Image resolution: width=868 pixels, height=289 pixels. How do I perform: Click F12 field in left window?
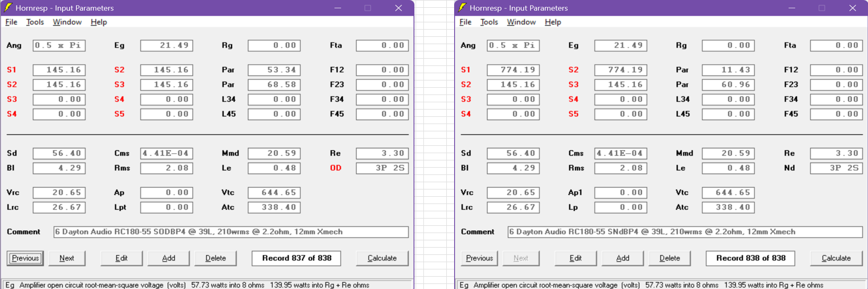point(382,70)
